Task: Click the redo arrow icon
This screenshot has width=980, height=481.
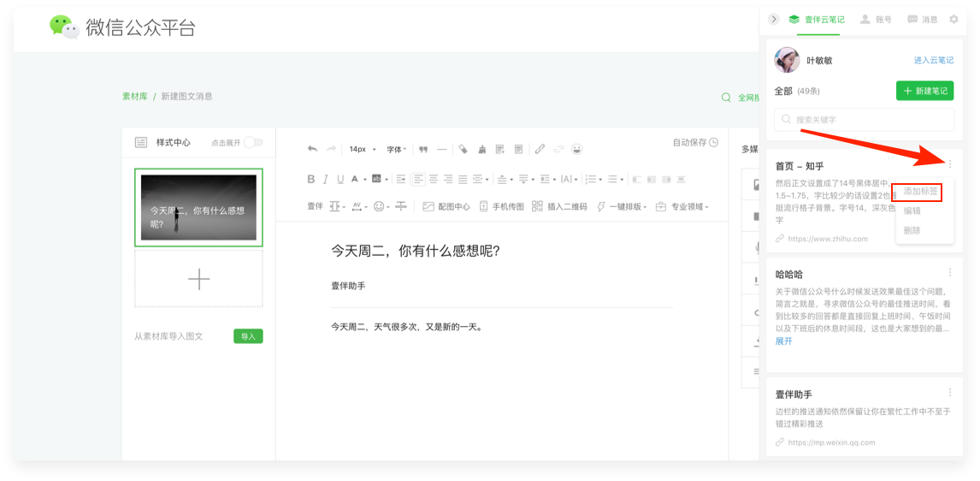Action: click(x=331, y=149)
